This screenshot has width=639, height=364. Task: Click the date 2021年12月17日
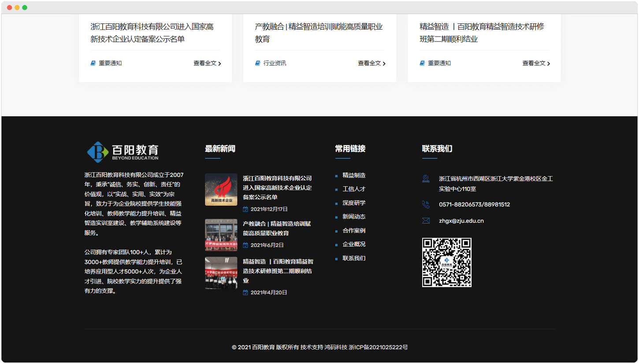[269, 209]
